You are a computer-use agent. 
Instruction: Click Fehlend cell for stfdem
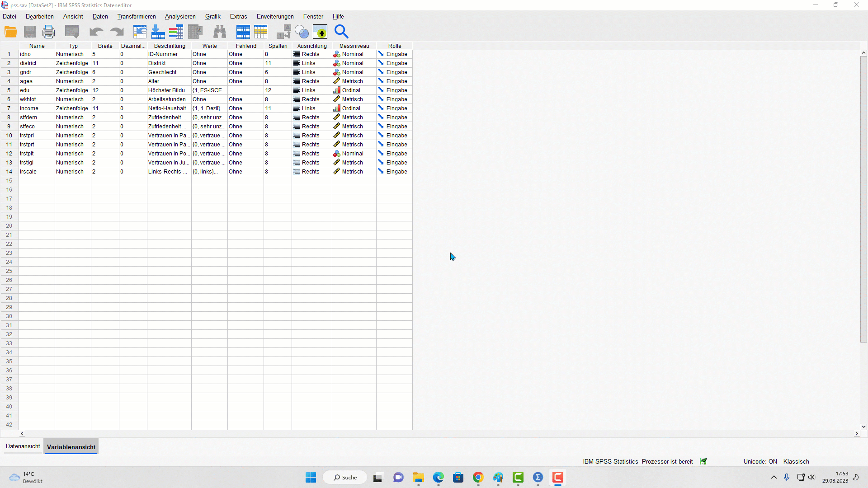[x=245, y=117]
